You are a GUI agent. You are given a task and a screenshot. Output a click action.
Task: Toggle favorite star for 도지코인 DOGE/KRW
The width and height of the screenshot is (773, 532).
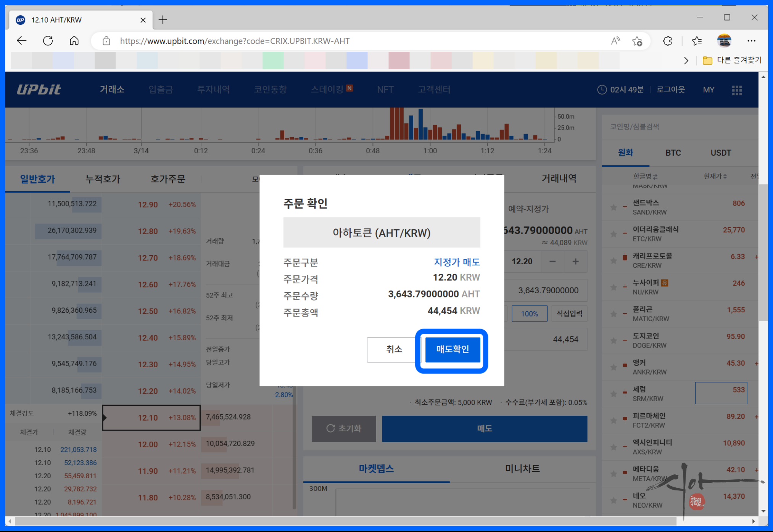614,341
